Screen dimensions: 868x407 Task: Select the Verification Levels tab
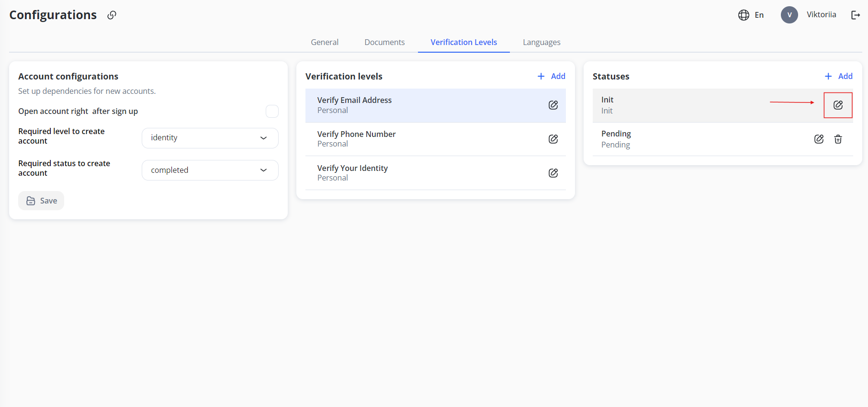(x=463, y=42)
